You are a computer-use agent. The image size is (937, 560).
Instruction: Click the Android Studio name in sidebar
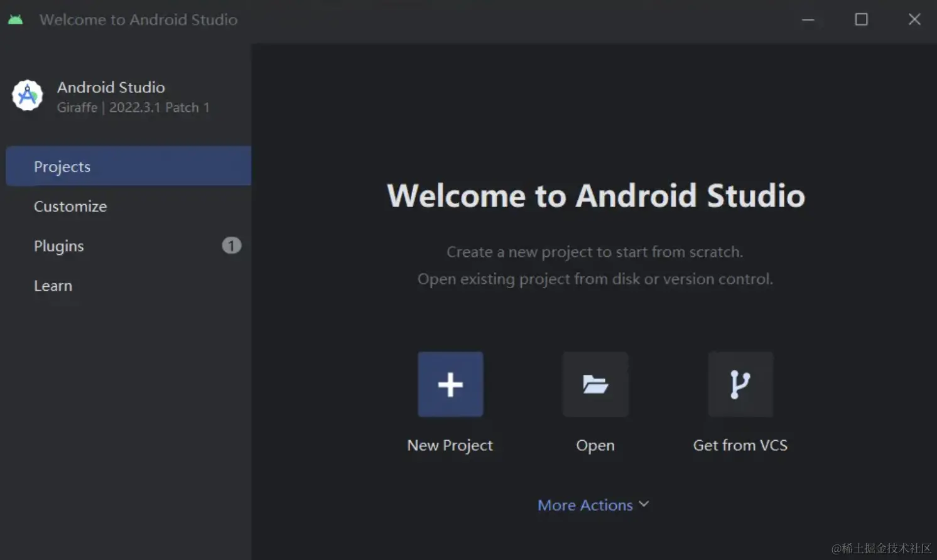(x=111, y=87)
